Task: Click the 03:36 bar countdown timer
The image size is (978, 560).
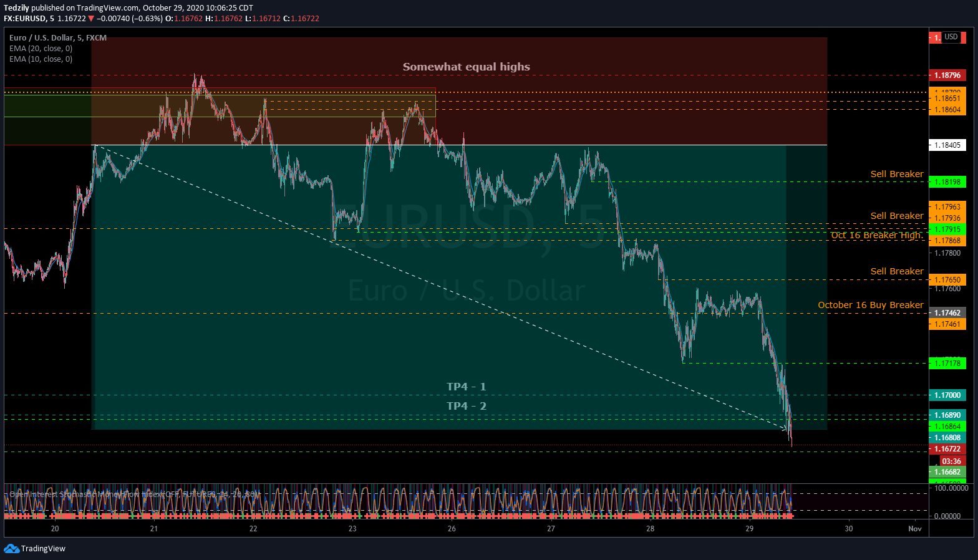Action: tap(952, 461)
